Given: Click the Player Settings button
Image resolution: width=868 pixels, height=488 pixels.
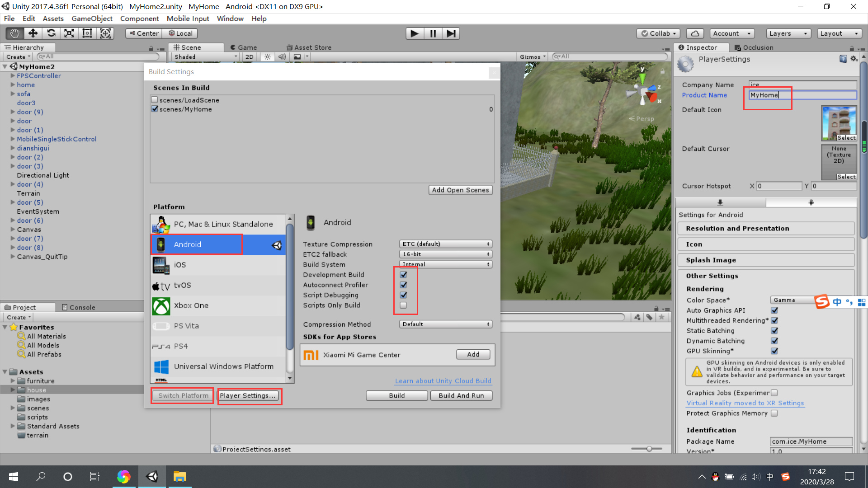Looking at the screenshot, I should 248,396.
